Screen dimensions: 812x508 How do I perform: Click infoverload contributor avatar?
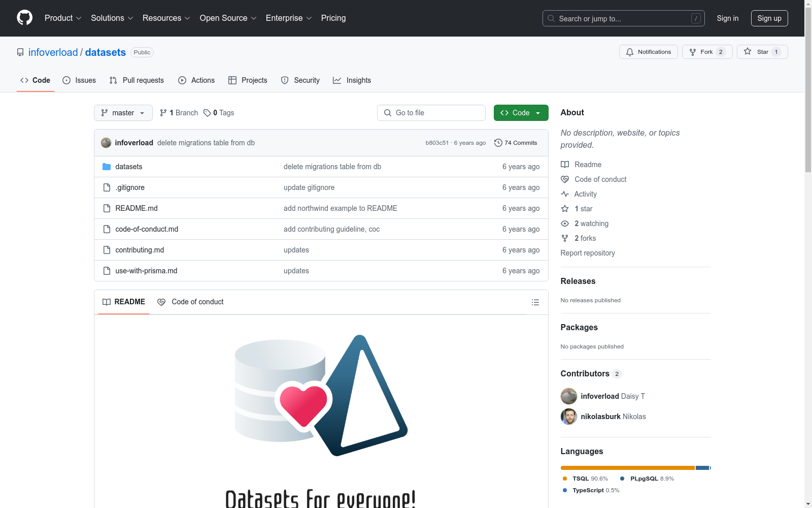point(569,396)
